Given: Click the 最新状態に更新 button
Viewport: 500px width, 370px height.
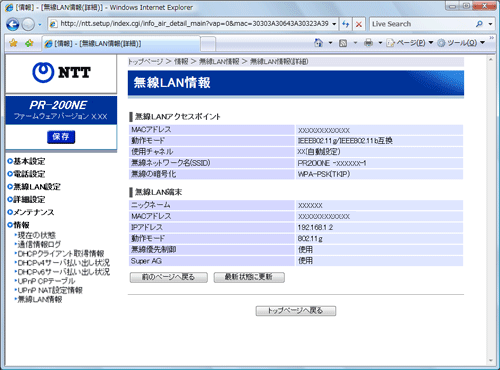Looking at the screenshot, I should point(249,277).
